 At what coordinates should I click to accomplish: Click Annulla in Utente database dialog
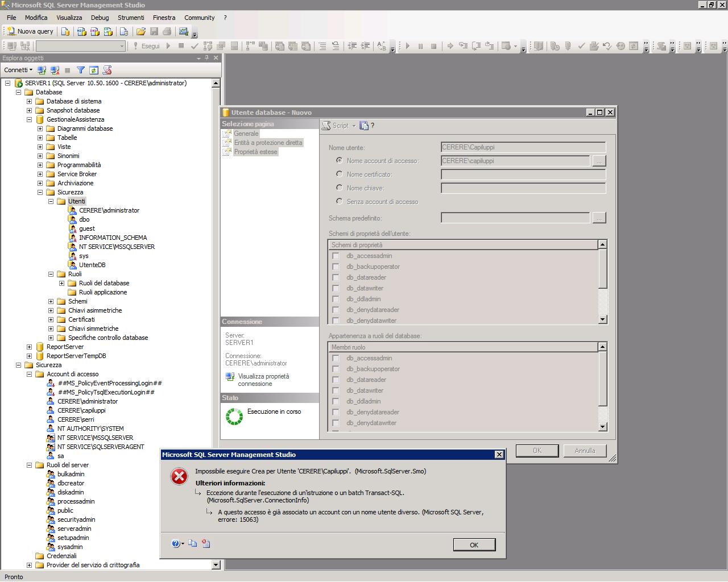pos(585,451)
